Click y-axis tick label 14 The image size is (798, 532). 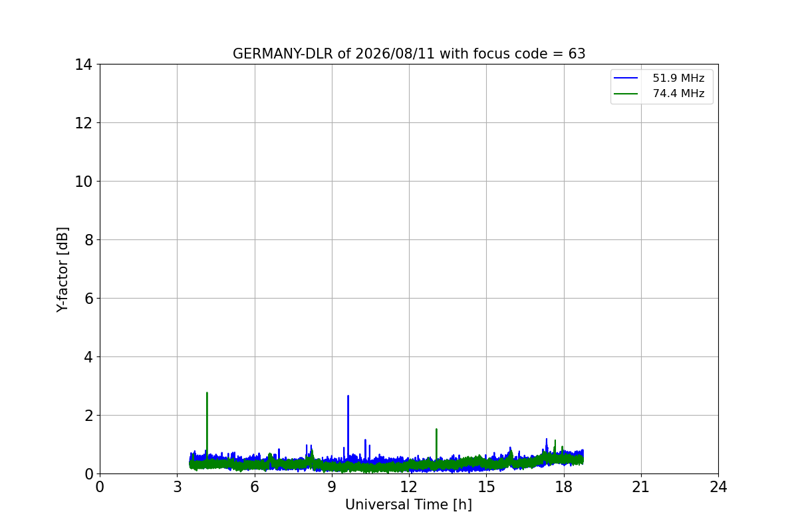pos(84,65)
